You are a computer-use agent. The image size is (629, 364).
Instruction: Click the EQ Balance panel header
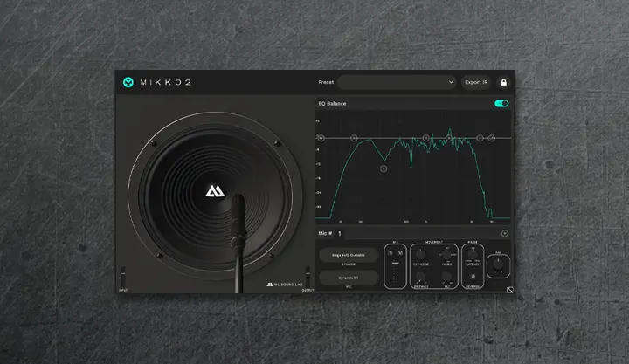tap(332, 103)
